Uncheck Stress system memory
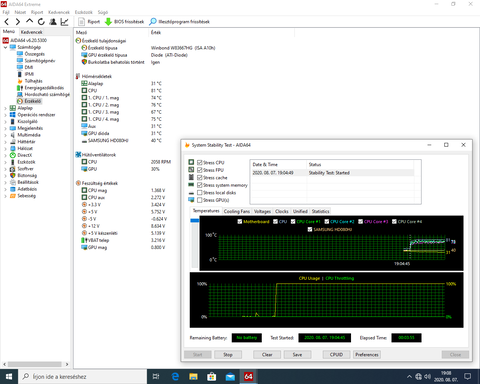This screenshot has height=384, width=480. point(200,185)
